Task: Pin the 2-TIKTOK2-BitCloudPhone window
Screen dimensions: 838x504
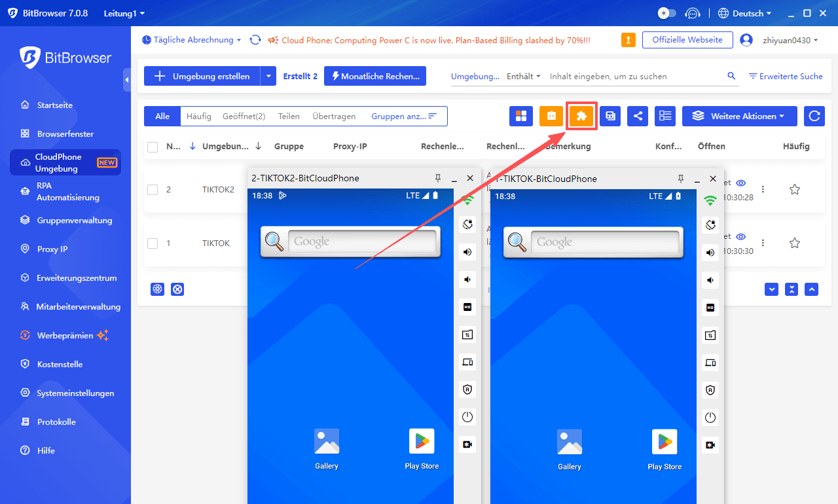Action: (437, 178)
